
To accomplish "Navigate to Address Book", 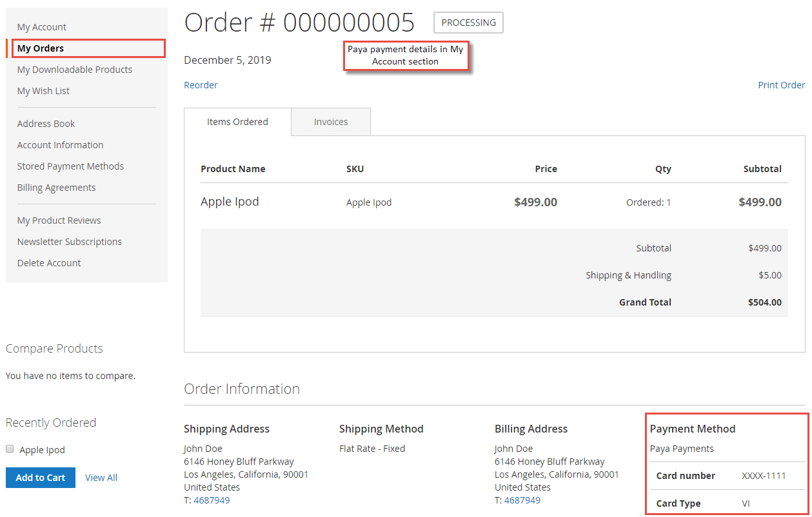I will (x=46, y=124).
